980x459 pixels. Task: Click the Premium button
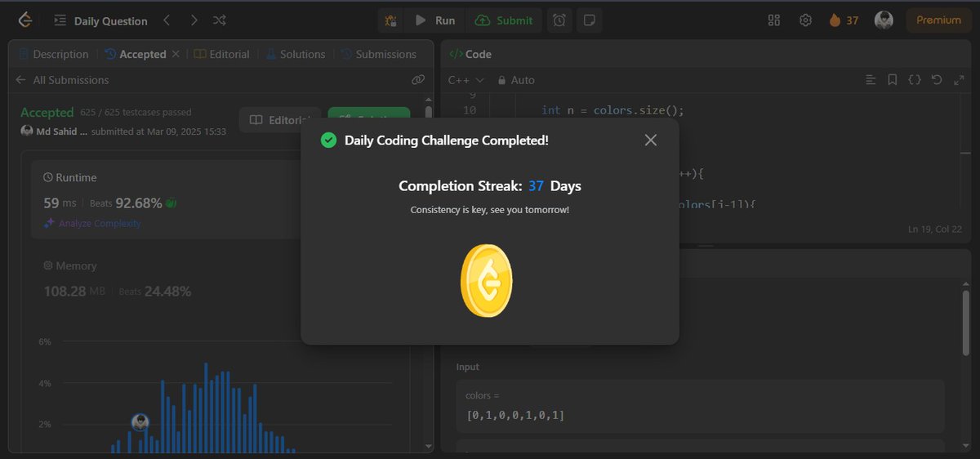938,20
